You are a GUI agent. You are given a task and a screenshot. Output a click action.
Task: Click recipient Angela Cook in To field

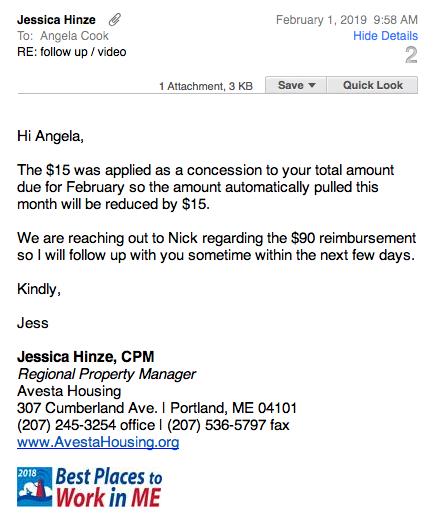(74, 36)
